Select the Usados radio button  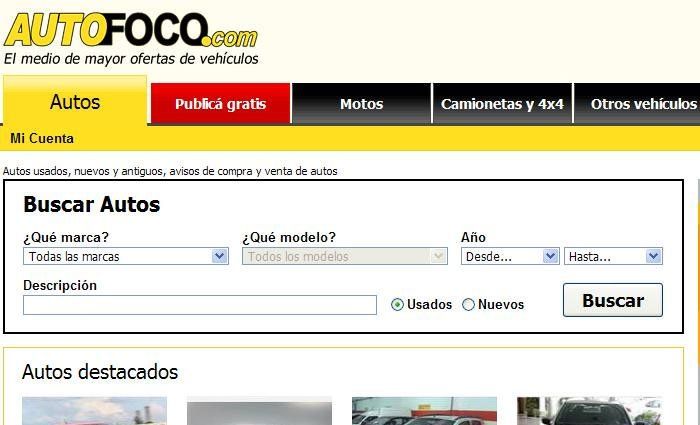click(398, 305)
